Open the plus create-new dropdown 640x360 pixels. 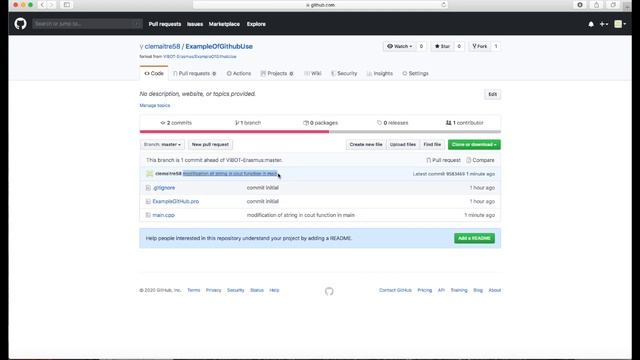click(x=604, y=24)
